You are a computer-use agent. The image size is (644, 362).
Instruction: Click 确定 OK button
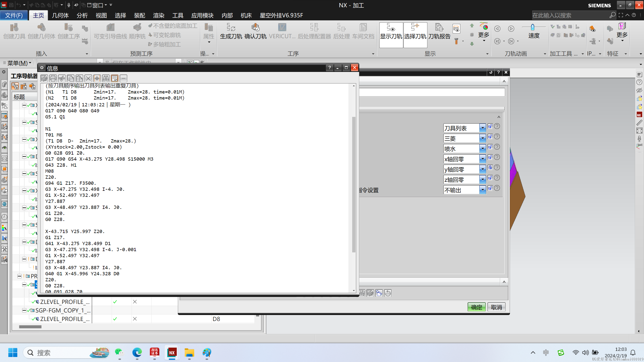point(476,307)
